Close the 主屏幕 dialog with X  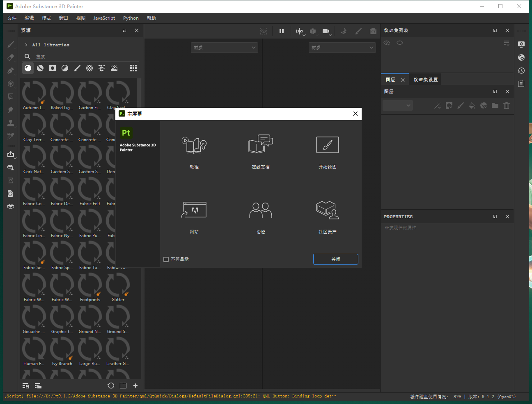click(x=355, y=114)
